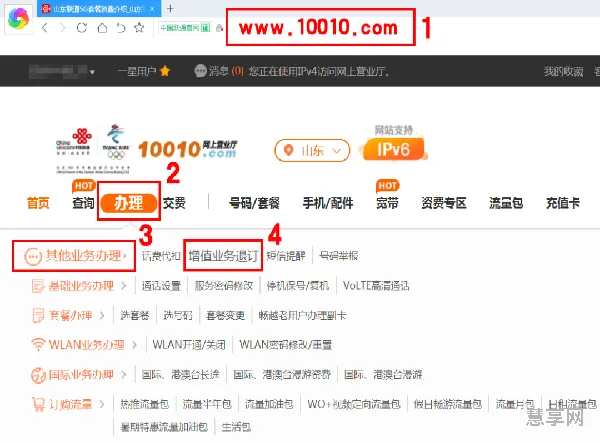This screenshot has height=443, width=600.
Task: Click the 话费代扣 link
Action: pos(161,256)
